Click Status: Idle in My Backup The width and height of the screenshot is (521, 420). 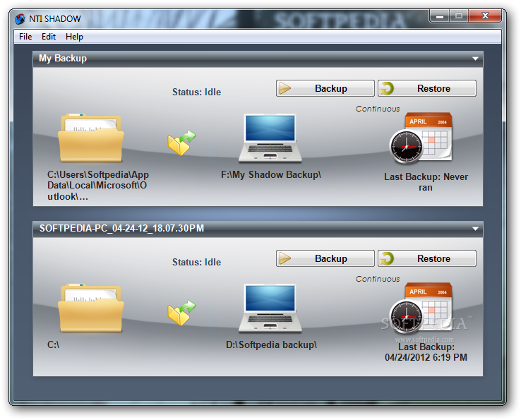point(196,92)
